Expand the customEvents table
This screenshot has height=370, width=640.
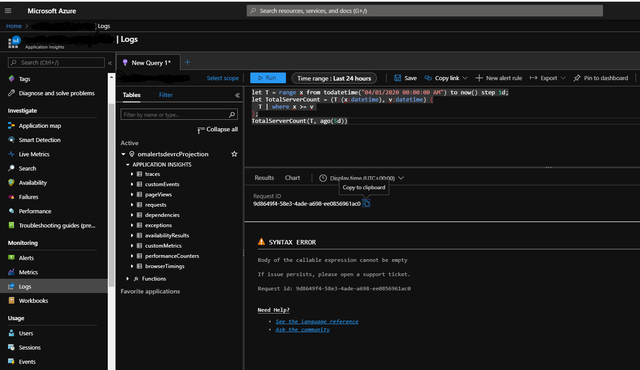coord(132,184)
